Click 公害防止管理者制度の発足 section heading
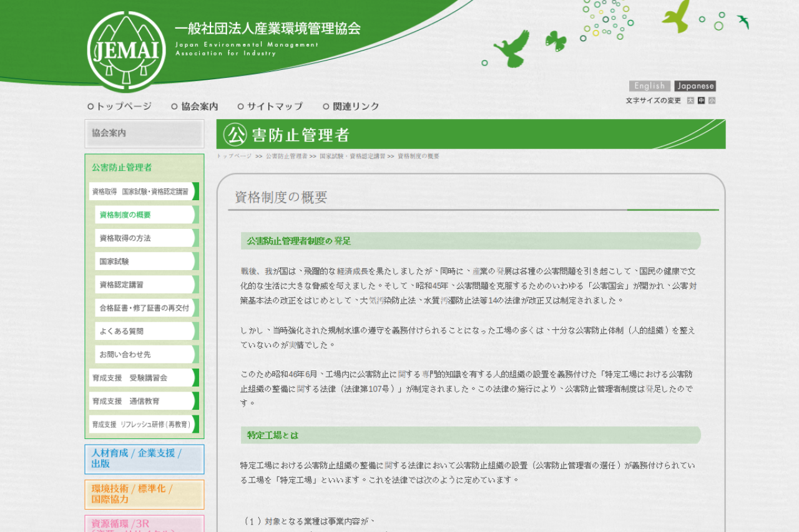Image resolution: width=799 pixels, height=532 pixels. click(298, 241)
